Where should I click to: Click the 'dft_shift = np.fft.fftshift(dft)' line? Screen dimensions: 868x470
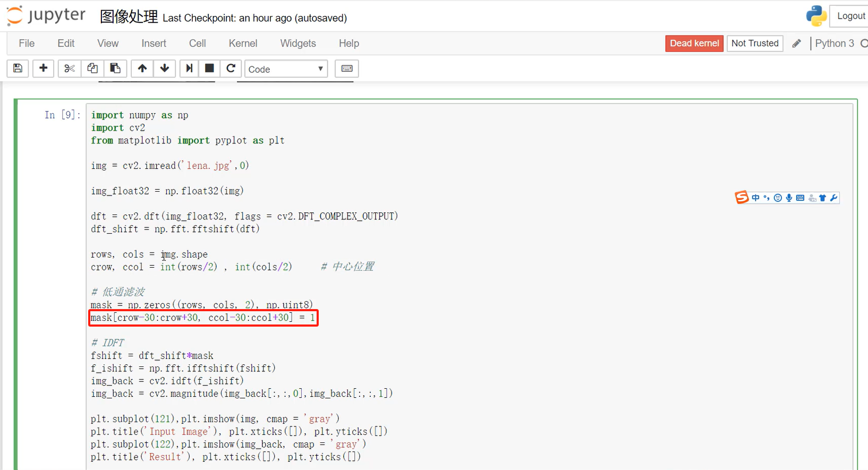point(175,229)
